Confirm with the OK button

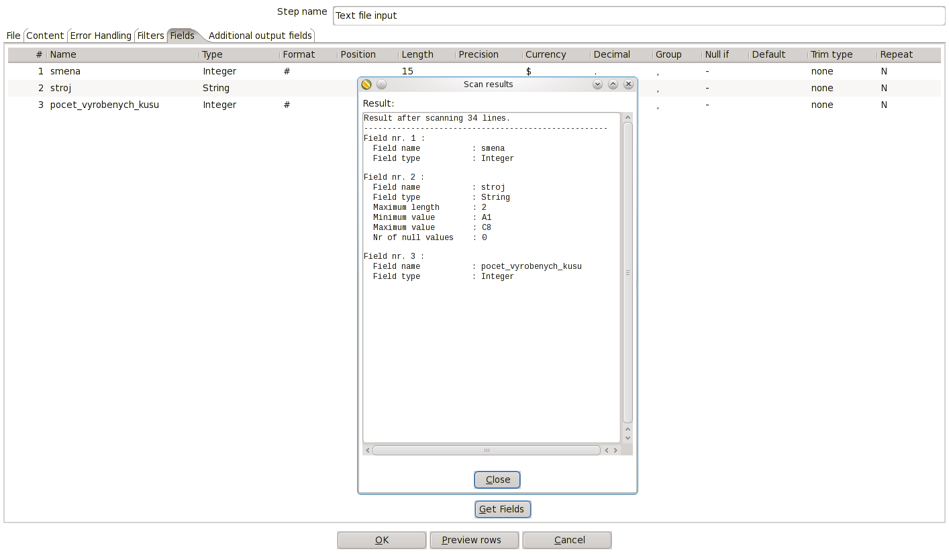382,540
